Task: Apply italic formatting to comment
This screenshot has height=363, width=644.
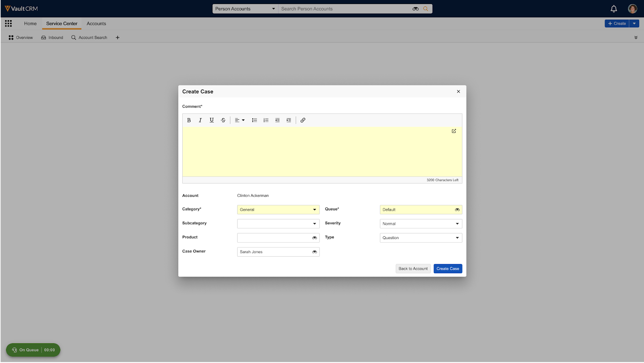Action: click(x=200, y=120)
